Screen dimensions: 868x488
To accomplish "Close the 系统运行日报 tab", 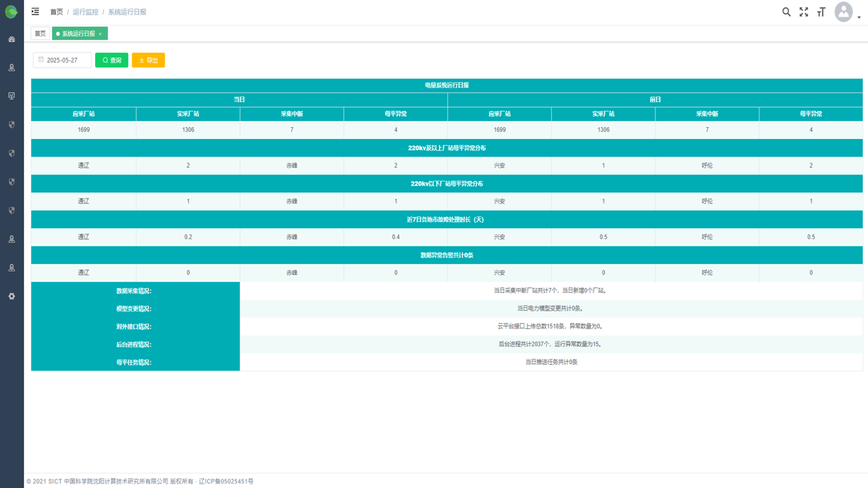I will point(100,34).
